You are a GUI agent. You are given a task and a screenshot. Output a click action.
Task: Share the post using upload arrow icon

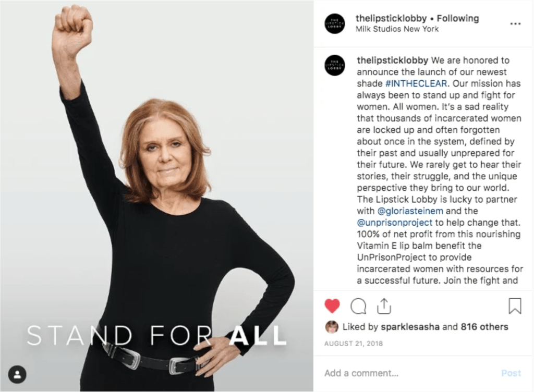pyautogui.click(x=384, y=305)
